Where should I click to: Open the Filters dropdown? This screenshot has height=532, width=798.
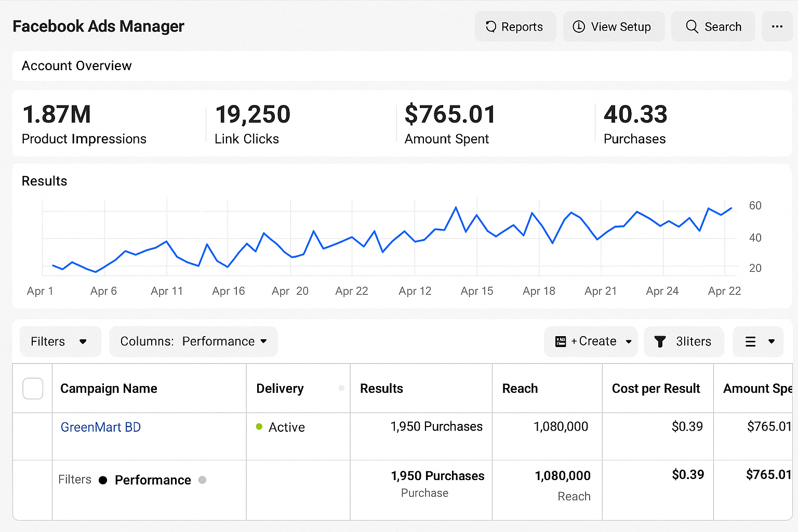point(60,341)
